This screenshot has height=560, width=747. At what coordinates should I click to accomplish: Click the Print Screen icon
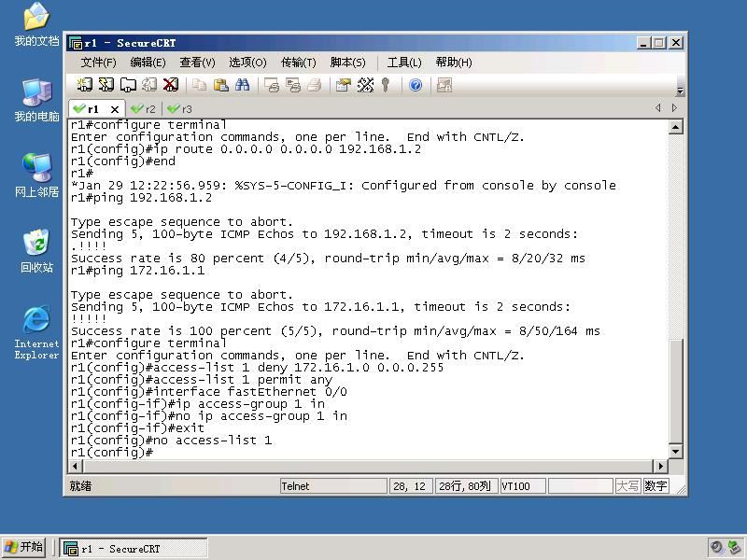(272, 85)
